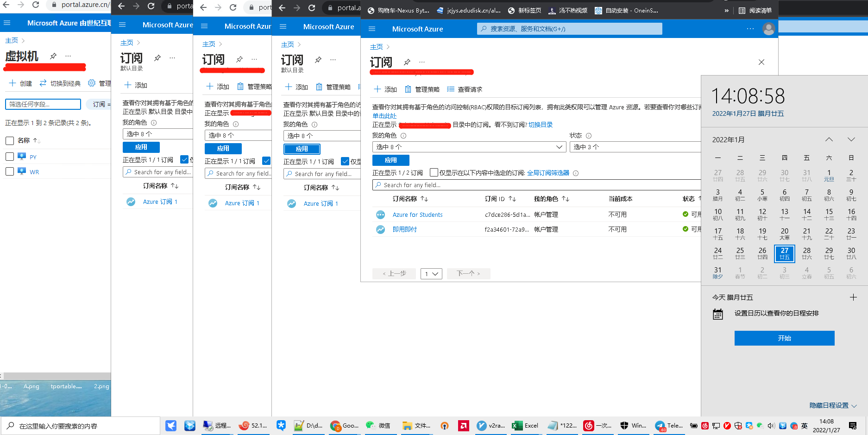Toggle 仅显示在以下内容中选定的订阅 checkbox in front window

(434, 172)
